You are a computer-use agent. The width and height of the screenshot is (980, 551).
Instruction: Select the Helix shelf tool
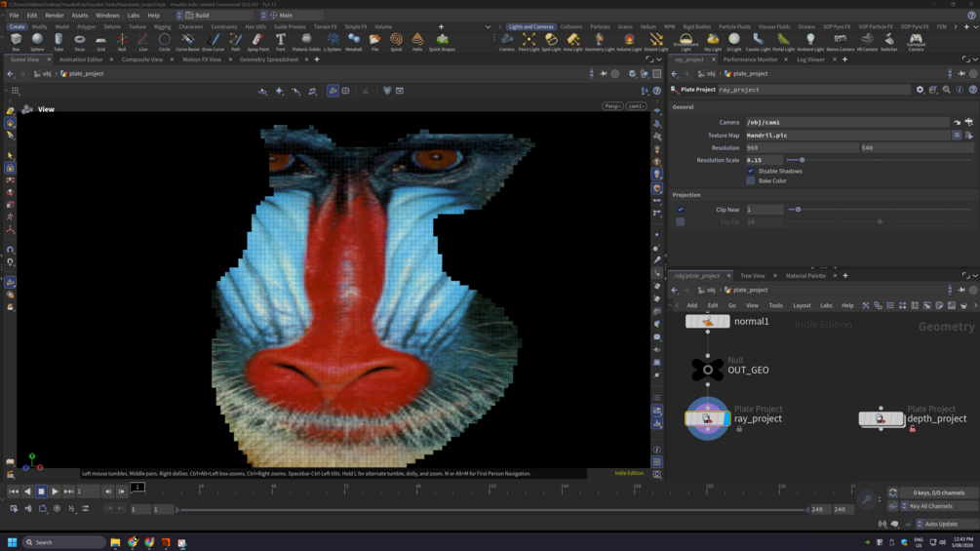coord(417,42)
